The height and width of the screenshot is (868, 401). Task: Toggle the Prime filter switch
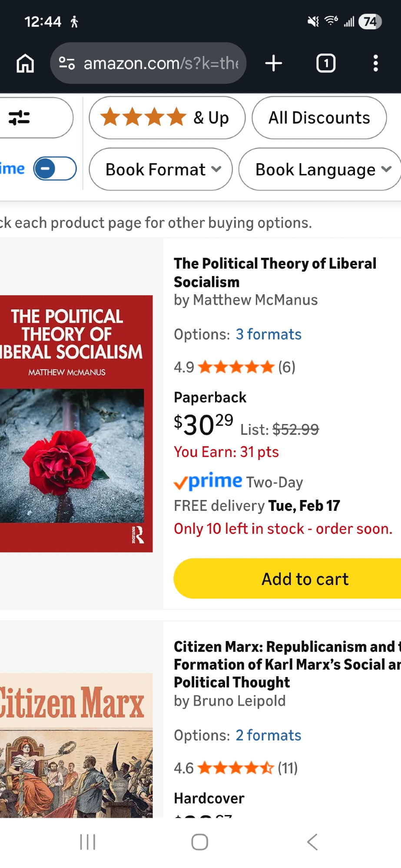[x=55, y=168]
